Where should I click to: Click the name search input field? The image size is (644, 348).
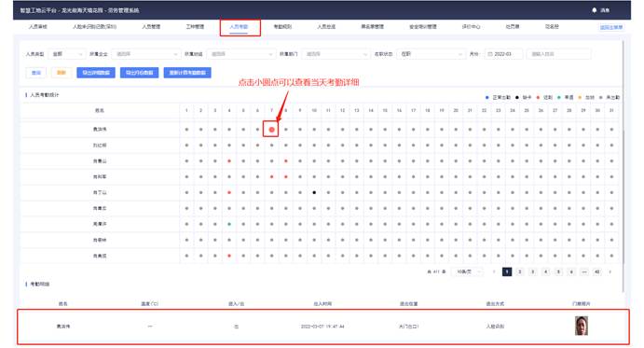tap(558, 54)
